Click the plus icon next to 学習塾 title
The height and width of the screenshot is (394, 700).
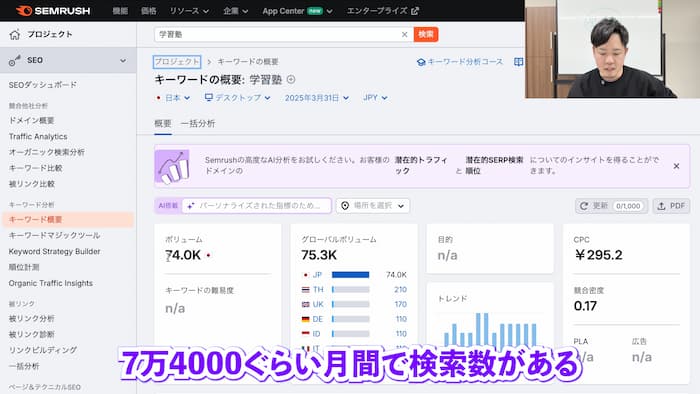click(x=291, y=79)
